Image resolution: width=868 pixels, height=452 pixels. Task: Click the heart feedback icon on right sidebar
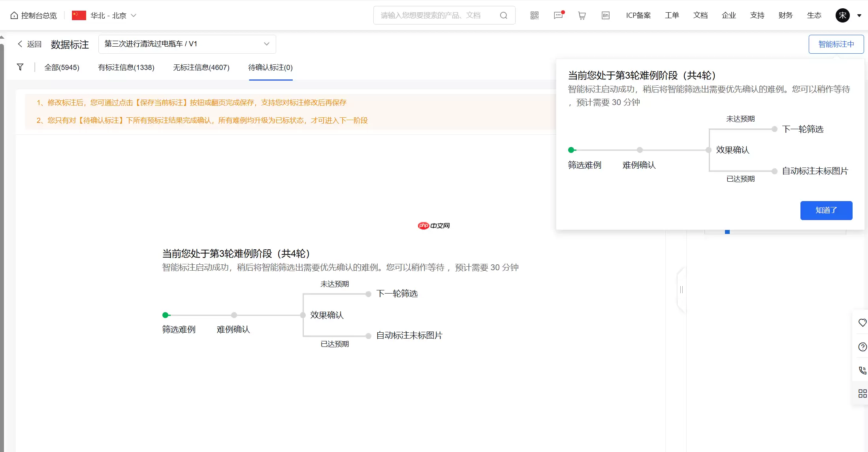click(862, 323)
